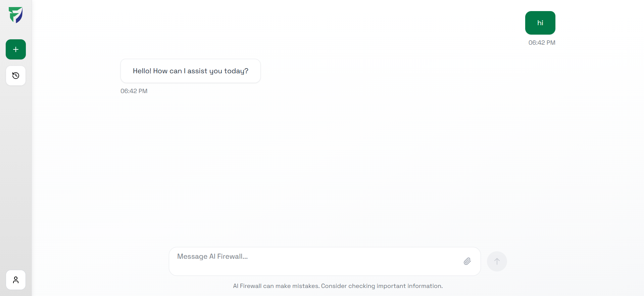Viewport: 644px width, 296px height.
Task: Select the "Hello! How can I assist" reply bubble
Action: [190, 71]
